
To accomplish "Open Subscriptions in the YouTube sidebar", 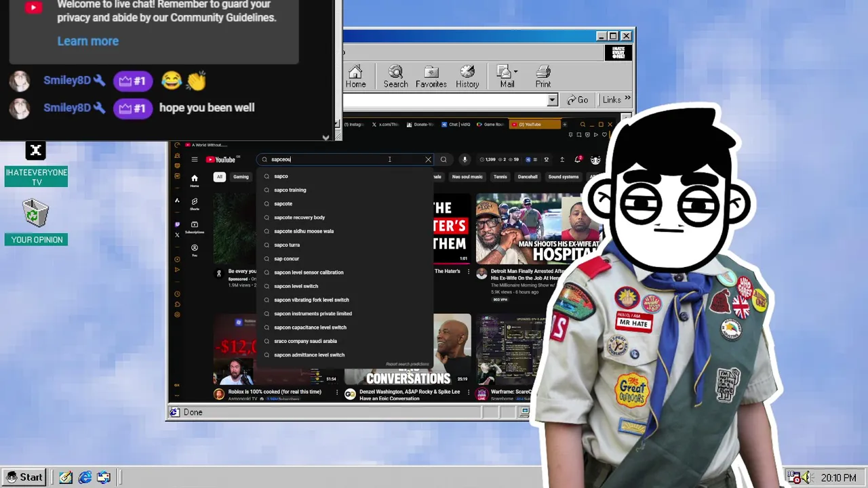I will pos(195,227).
